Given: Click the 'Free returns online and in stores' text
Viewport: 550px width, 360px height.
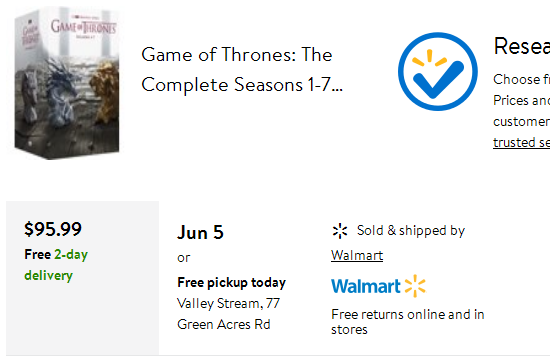Looking at the screenshot, I should point(408,322).
